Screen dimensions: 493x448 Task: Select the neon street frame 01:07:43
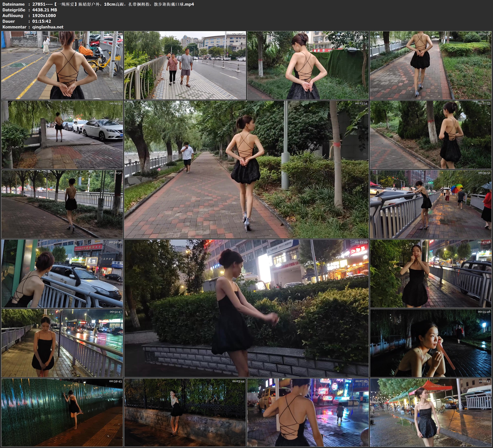(308, 412)
